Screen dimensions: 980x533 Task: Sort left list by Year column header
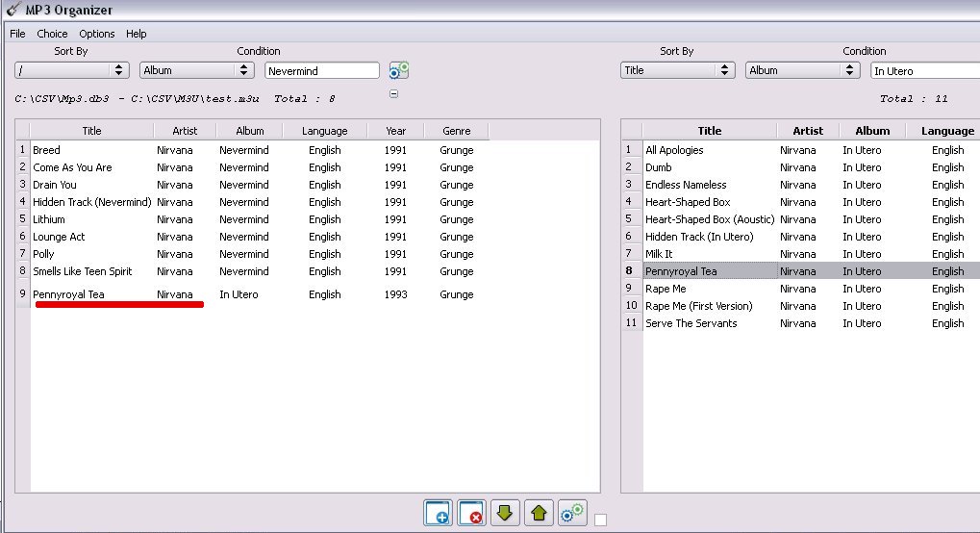(x=395, y=131)
